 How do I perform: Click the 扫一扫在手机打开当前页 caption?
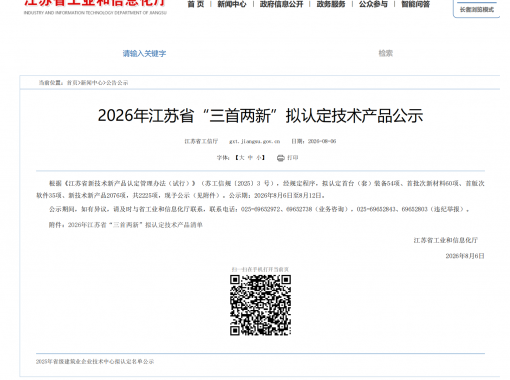coord(260,269)
